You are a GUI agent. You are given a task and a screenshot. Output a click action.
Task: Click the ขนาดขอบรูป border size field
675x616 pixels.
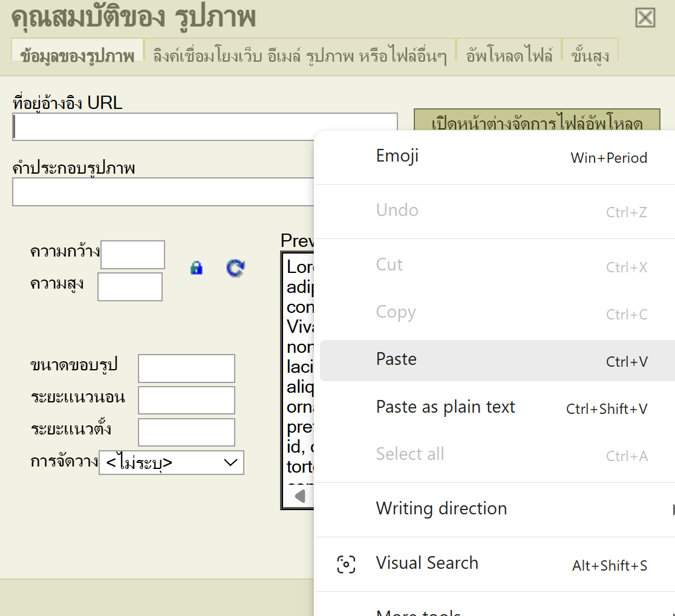pos(186,369)
